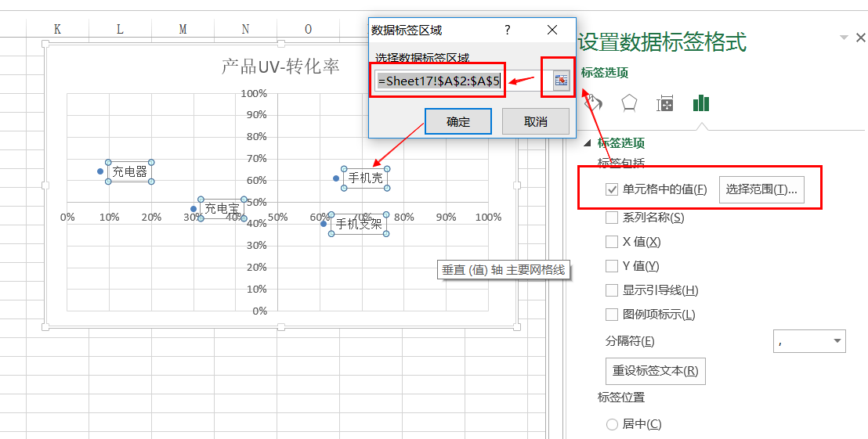
Task: Click the 重设标签文本 button
Action: point(656,370)
